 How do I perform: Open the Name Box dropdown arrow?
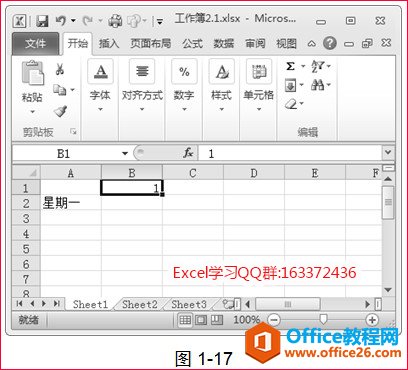coord(125,153)
